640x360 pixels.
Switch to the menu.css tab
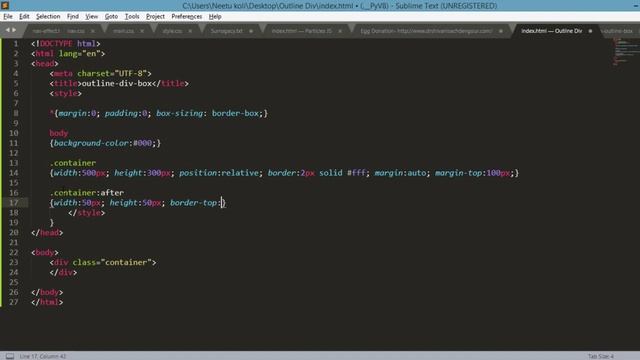coord(124,31)
